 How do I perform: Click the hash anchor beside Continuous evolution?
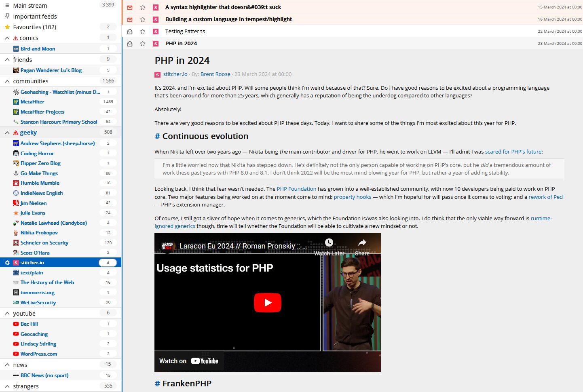pyautogui.click(x=157, y=136)
